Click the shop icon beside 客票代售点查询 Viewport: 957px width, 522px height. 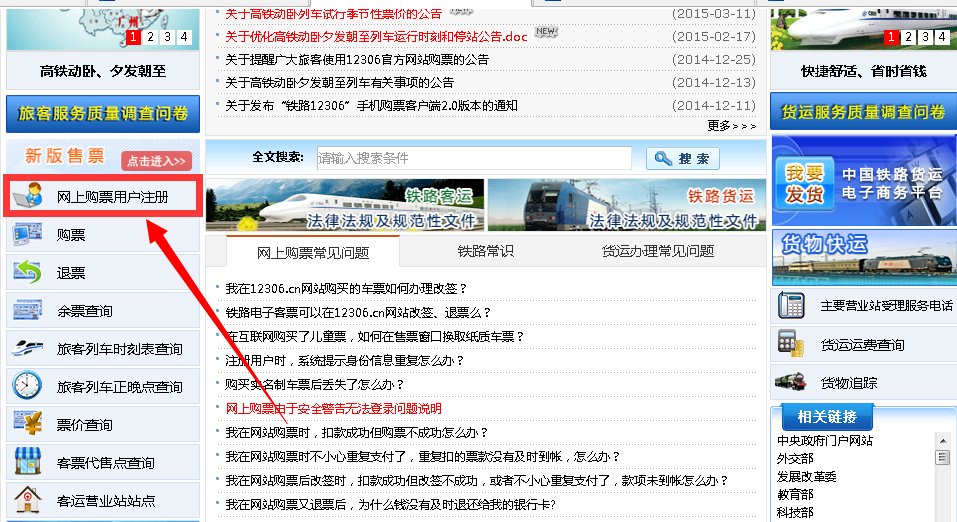point(27,462)
